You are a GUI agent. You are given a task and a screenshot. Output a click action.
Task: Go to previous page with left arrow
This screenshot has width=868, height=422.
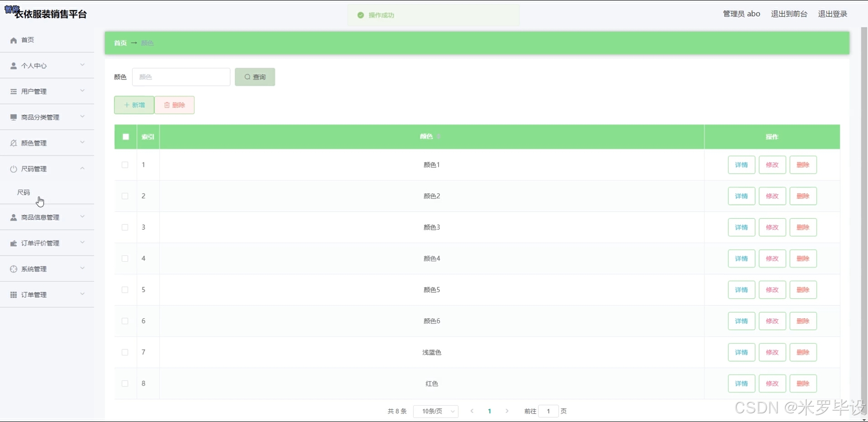(472, 411)
